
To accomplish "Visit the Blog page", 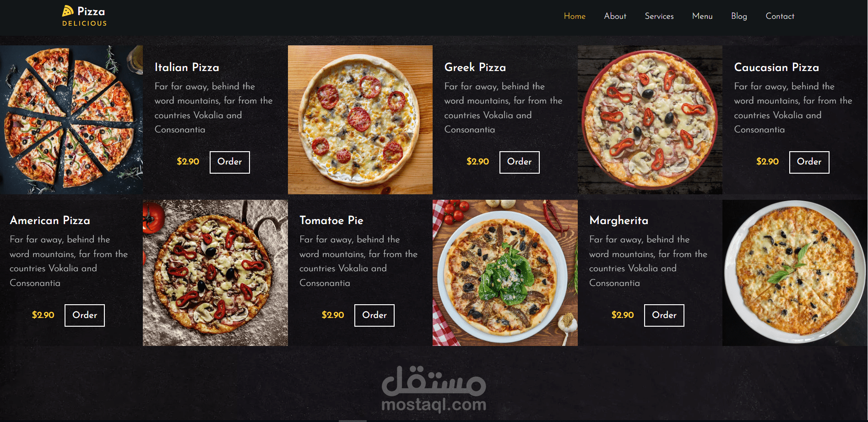I will click(x=739, y=16).
